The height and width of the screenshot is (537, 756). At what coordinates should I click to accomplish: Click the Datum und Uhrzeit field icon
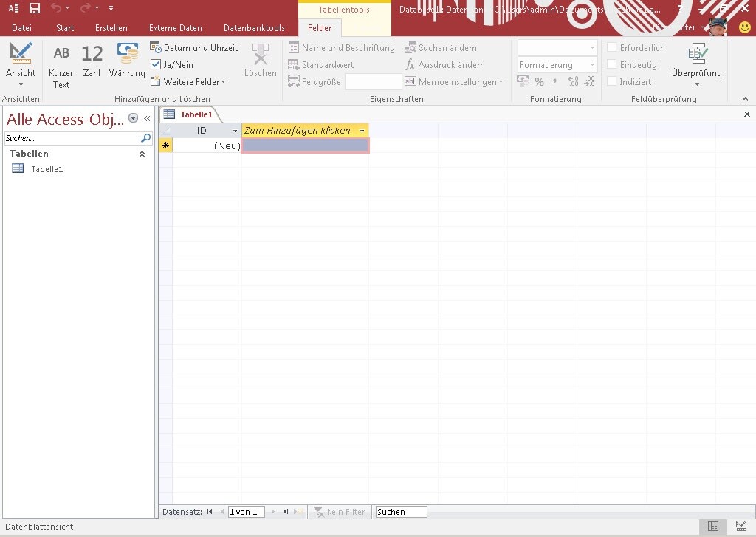point(156,47)
